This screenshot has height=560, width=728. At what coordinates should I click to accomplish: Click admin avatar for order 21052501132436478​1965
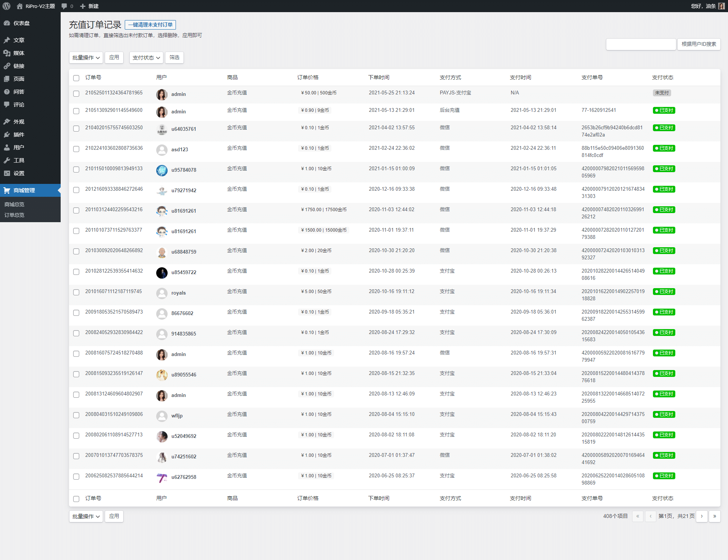162,94
